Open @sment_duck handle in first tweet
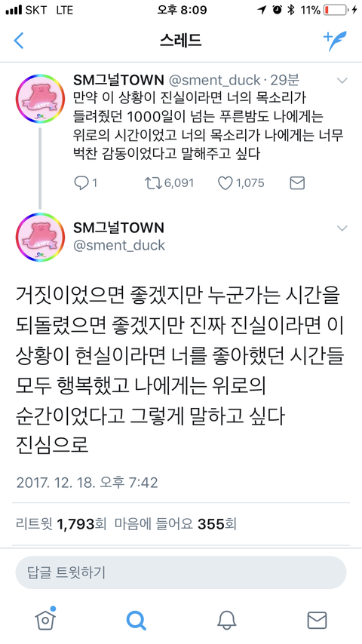362x644 pixels. [x=215, y=80]
